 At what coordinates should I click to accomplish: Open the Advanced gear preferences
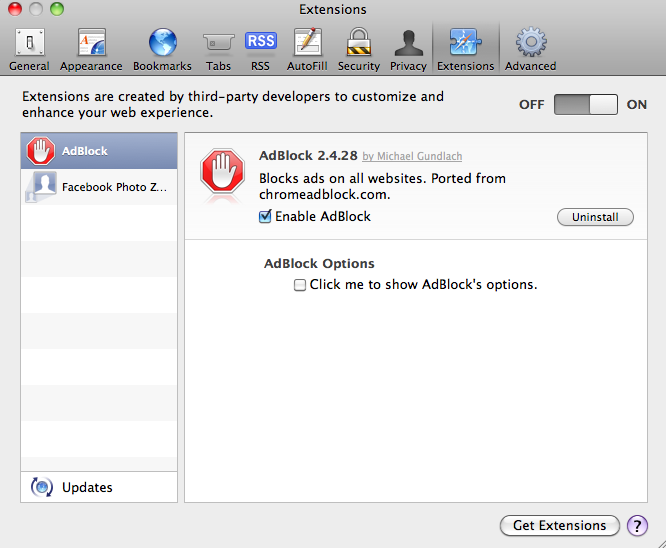coord(530,49)
